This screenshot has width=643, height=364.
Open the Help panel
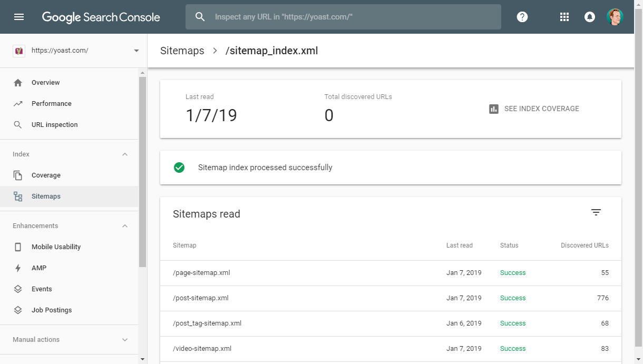click(522, 16)
